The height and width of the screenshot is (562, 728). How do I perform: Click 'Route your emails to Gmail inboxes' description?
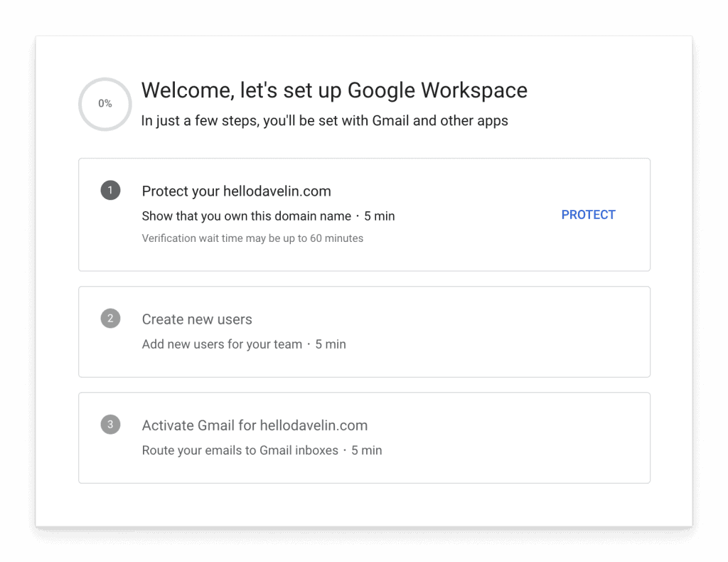click(x=240, y=450)
